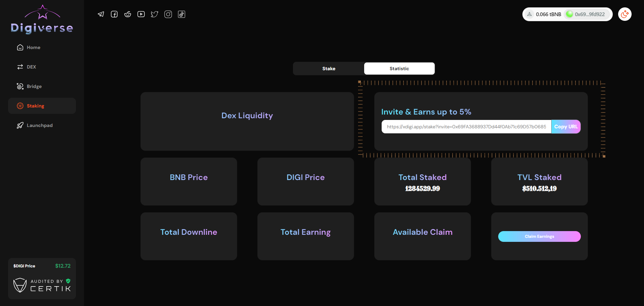Click the Total Downline card title
This screenshot has width=644, height=306.
(189, 232)
